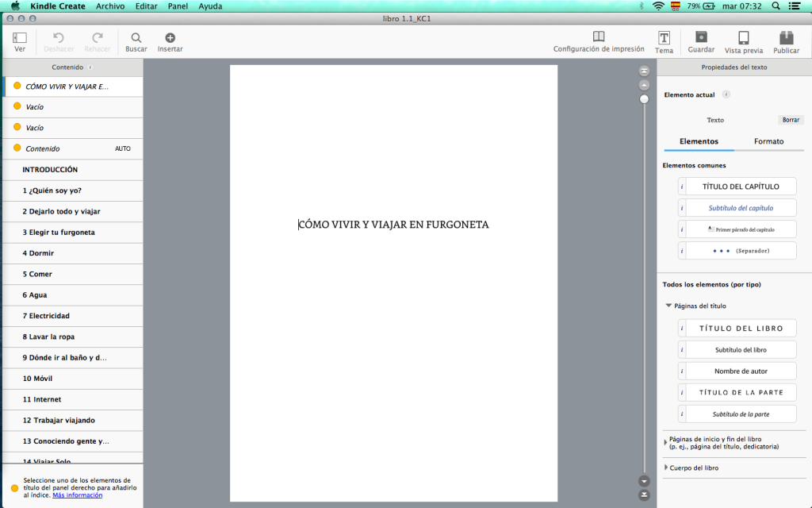The width and height of the screenshot is (812, 508).
Task: Click the Insertar plus icon
Action: point(170,37)
